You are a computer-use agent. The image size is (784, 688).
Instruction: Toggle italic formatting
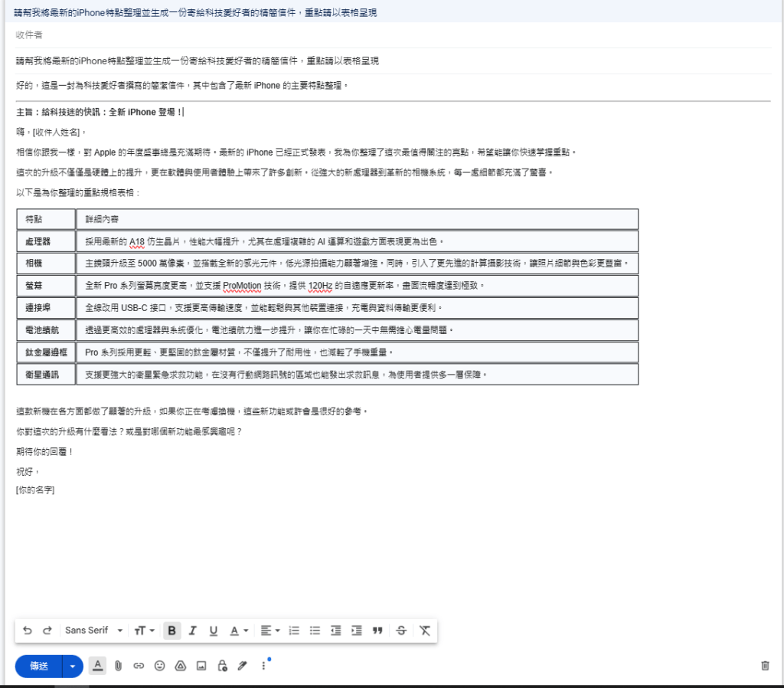(192, 631)
